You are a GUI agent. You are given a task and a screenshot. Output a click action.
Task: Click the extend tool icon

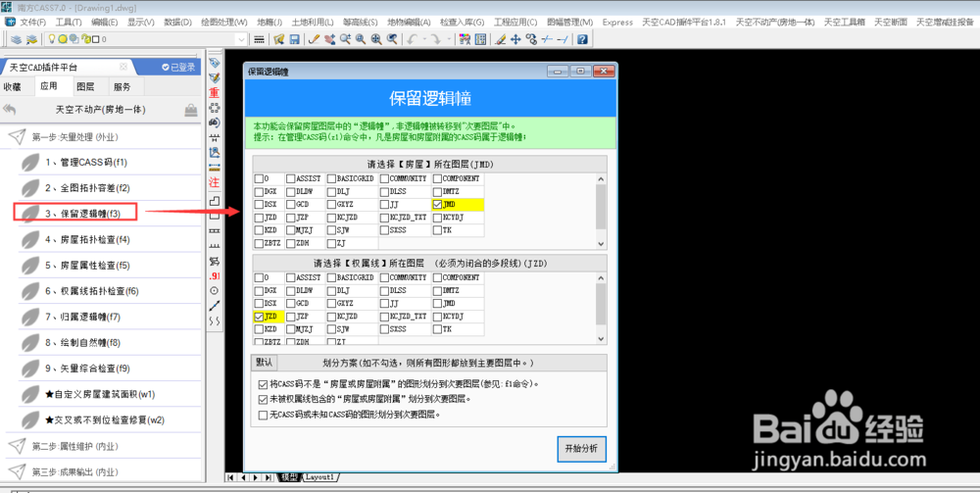click(x=562, y=39)
